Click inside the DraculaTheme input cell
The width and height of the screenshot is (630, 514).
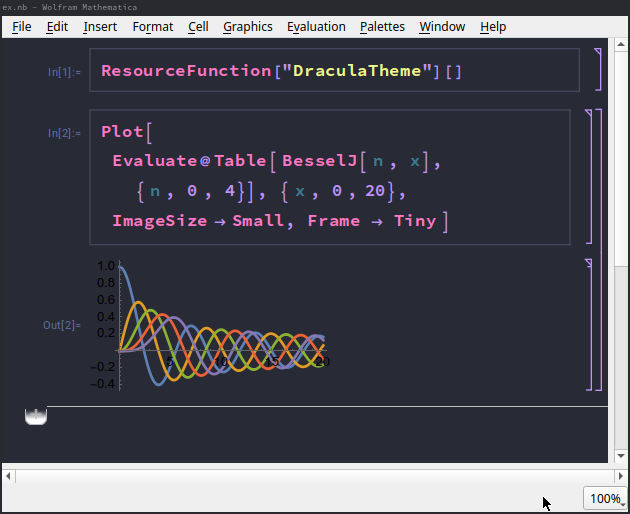click(334, 70)
